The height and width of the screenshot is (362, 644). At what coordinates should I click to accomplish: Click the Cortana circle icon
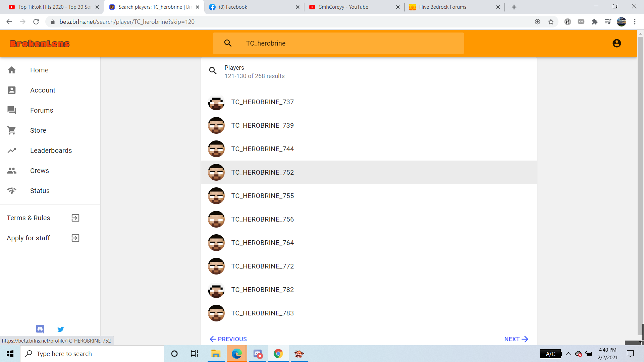pos(174,354)
